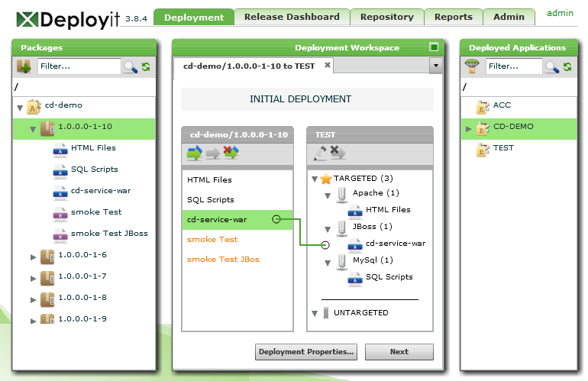Close the cd-demo/1.0.0.0-1-10 to TEST tab
Screen dimensions: 588x381
click(x=328, y=66)
